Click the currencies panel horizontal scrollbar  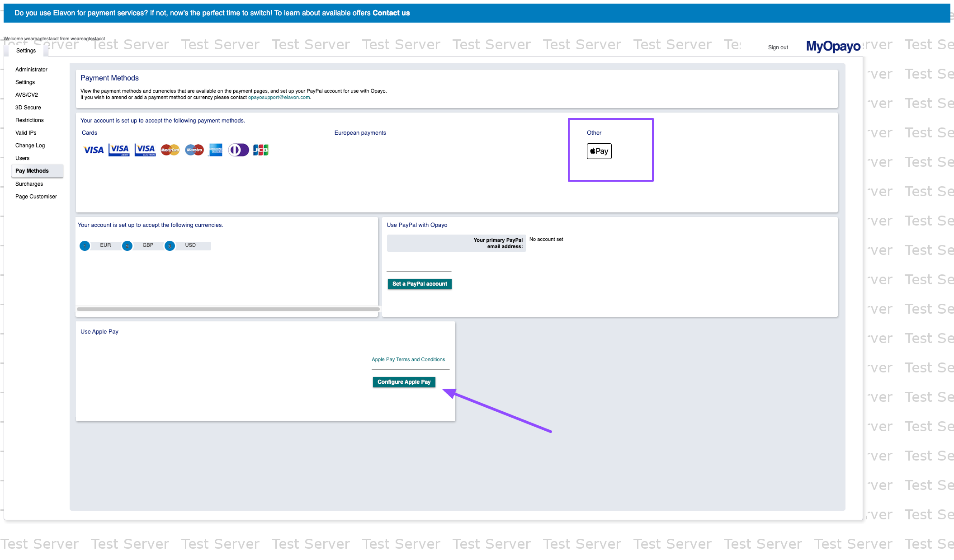[x=228, y=309]
